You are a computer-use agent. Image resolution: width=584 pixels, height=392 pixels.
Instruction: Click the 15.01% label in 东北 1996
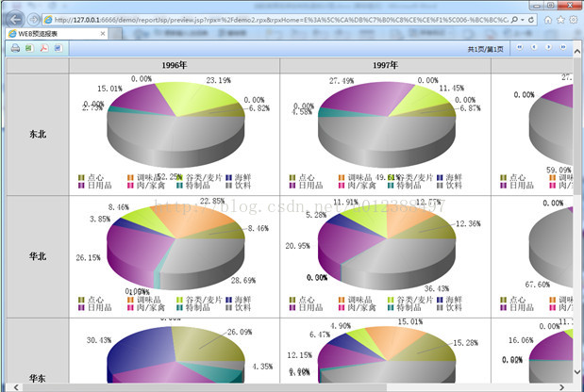[x=109, y=89]
